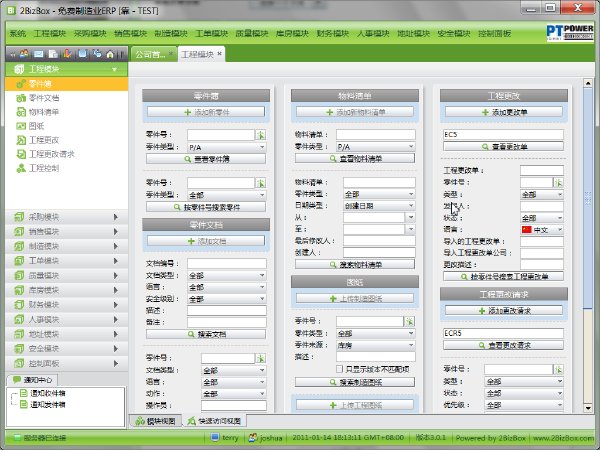Image resolution: width=600 pixels, height=450 pixels.
Task: Click the users icon in left toolbar
Action: tap(24, 54)
